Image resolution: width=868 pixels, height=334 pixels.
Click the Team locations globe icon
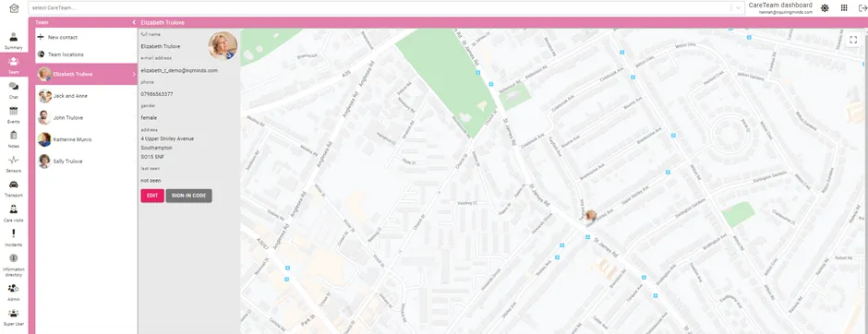41,54
